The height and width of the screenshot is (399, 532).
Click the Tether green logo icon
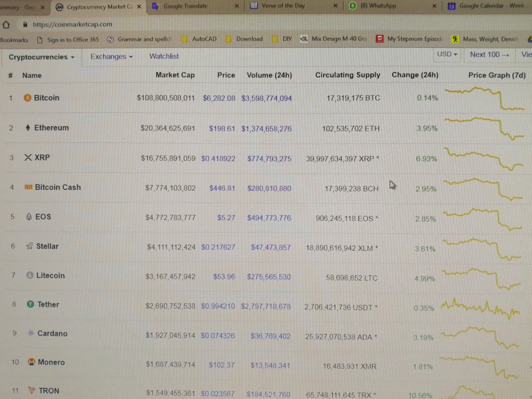pyautogui.click(x=30, y=305)
